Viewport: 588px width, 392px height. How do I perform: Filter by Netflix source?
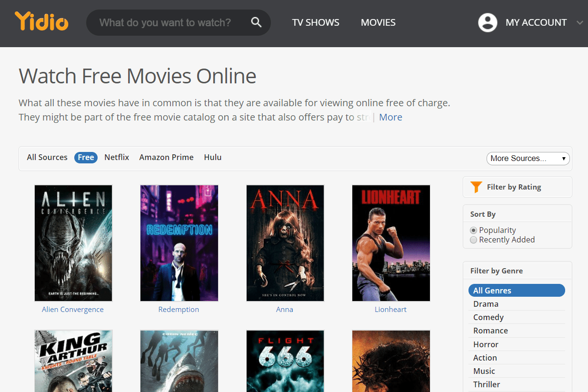(117, 157)
